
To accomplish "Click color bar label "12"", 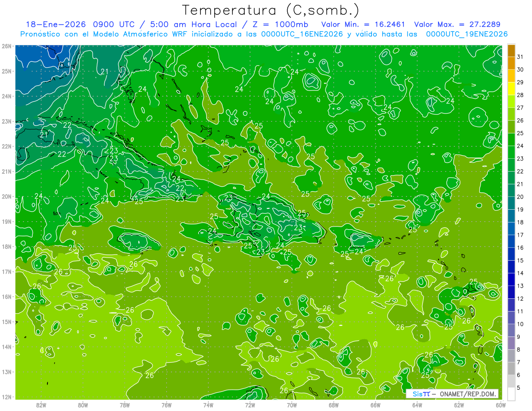I will point(520,298).
